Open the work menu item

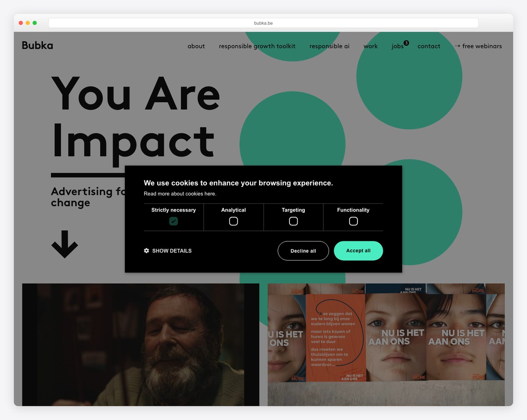tap(371, 46)
